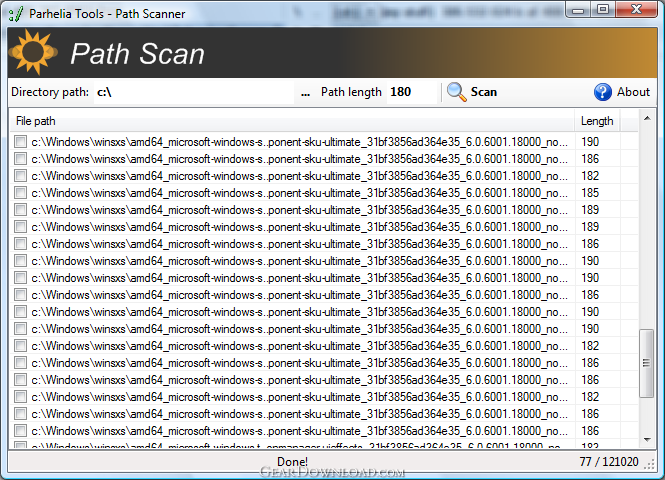Tick the checkbox of the seventh listed path
This screenshot has width=665, height=480.
pos(20,243)
